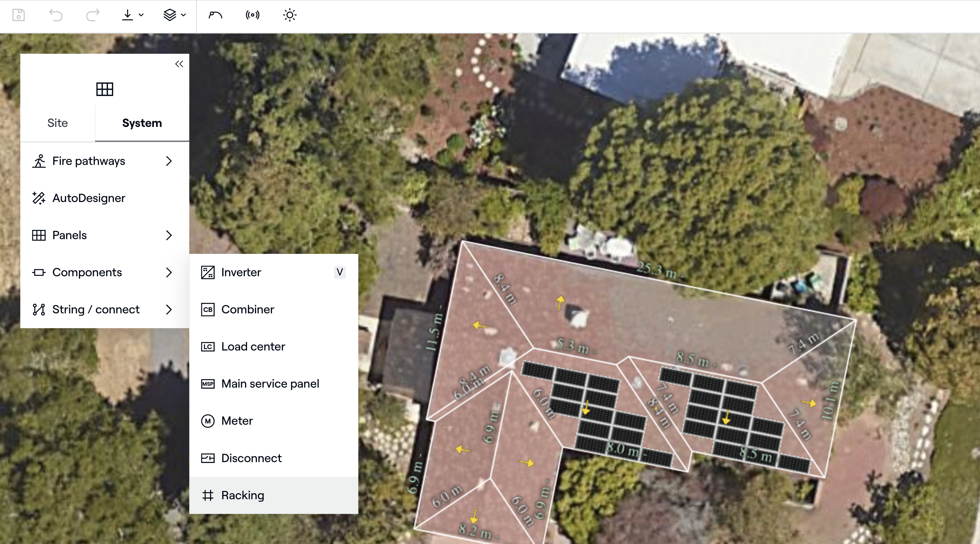The height and width of the screenshot is (544, 980).
Task: Click the undo arrow icon
Action: click(x=56, y=15)
